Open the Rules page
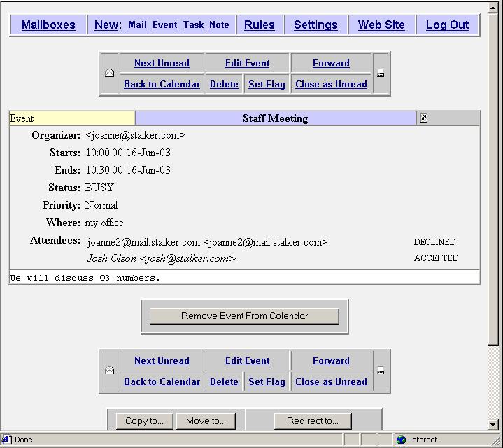 click(x=260, y=24)
